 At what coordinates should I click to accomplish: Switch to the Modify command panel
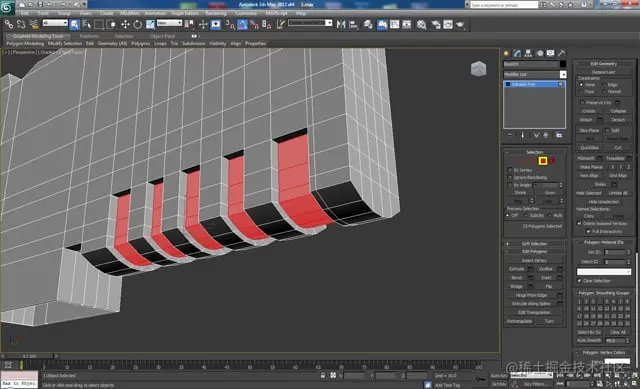[x=518, y=53]
